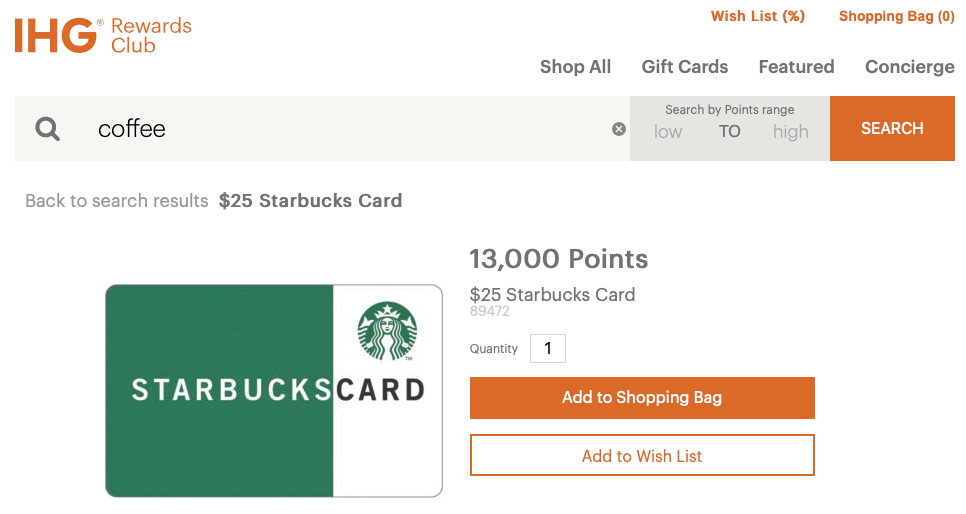
Task: Open the Wish List link
Action: [x=757, y=16]
